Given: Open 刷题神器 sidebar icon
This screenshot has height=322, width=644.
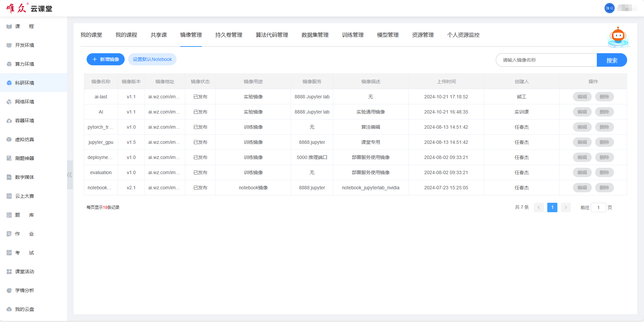Looking at the screenshot, I should 9,159.
